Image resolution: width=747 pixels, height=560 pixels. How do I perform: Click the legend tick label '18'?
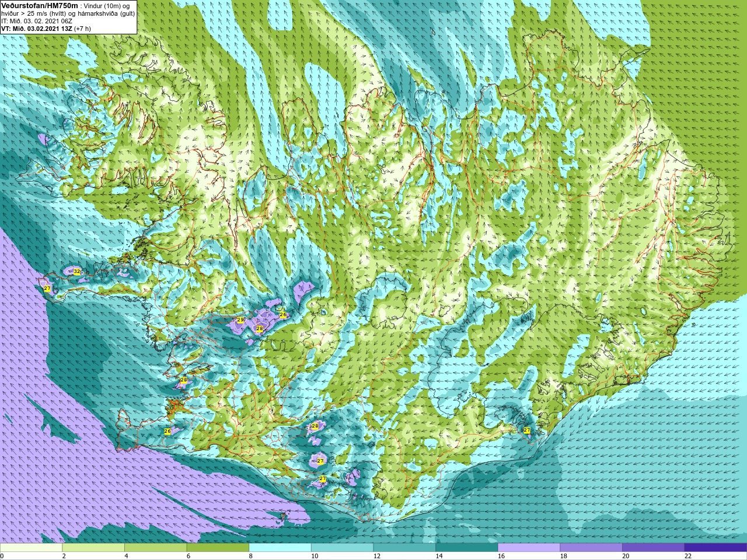click(x=564, y=556)
